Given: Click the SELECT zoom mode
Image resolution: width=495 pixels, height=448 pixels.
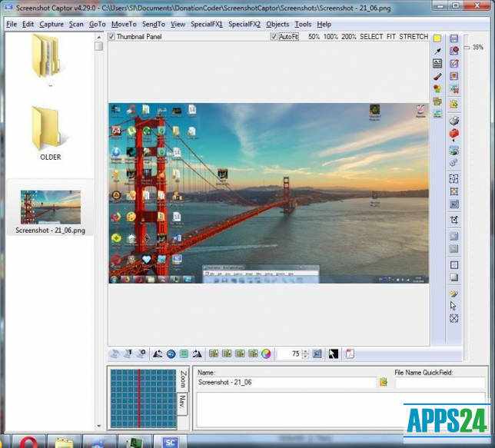Looking at the screenshot, I should pyautogui.click(x=371, y=37).
